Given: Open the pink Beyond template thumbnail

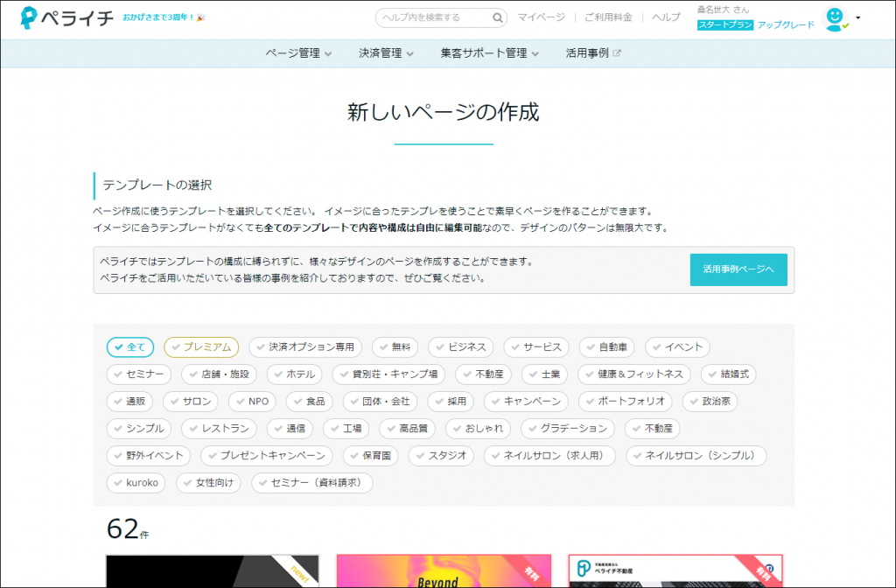Looking at the screenshot, I should point(444,570).
